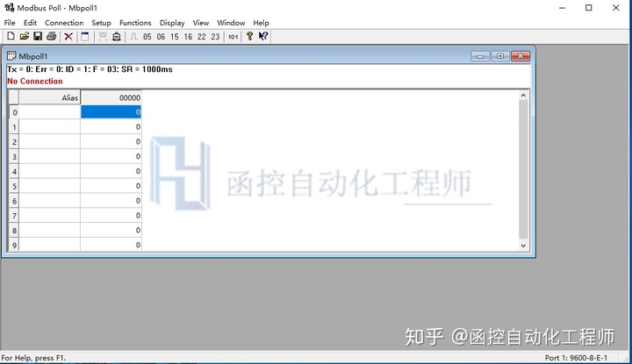Open the window setup toolbar icon
This screenshot has height=364, width=632.
84,37
